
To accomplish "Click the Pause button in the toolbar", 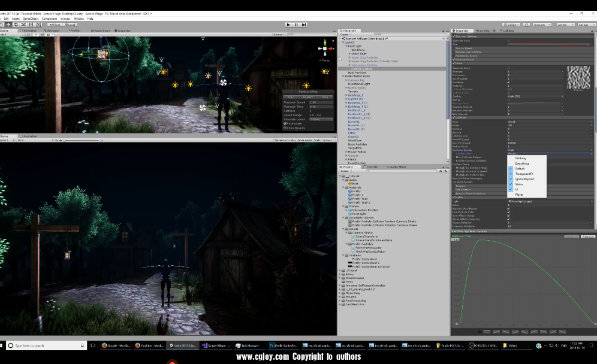I will click(296, 25).
